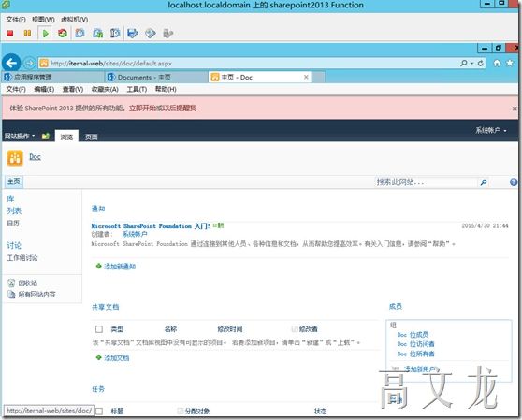Click the site search magnifier button
This screenshot has height=420, width=522.
tap(484, 182)
